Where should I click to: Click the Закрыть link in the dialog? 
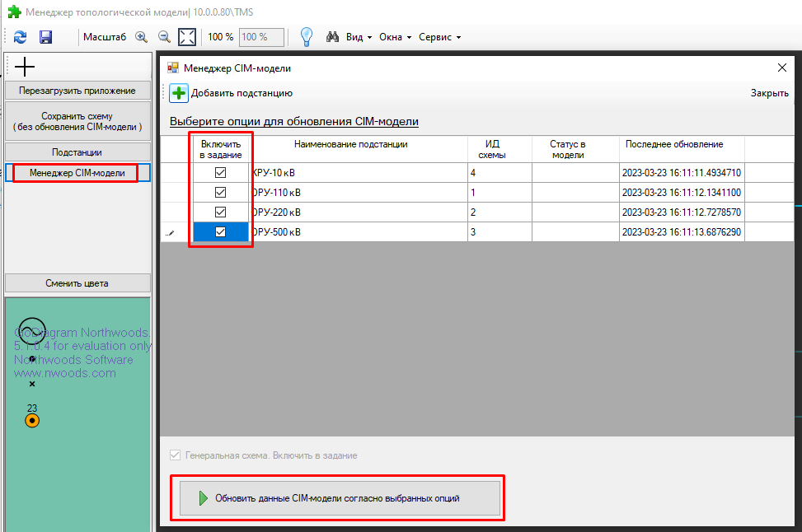769,93
